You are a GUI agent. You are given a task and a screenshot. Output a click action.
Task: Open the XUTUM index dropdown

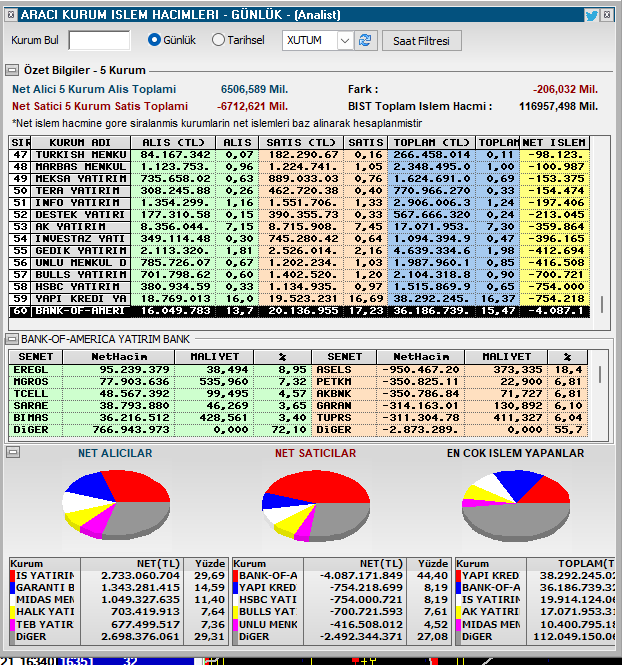[x=345, y=41]
